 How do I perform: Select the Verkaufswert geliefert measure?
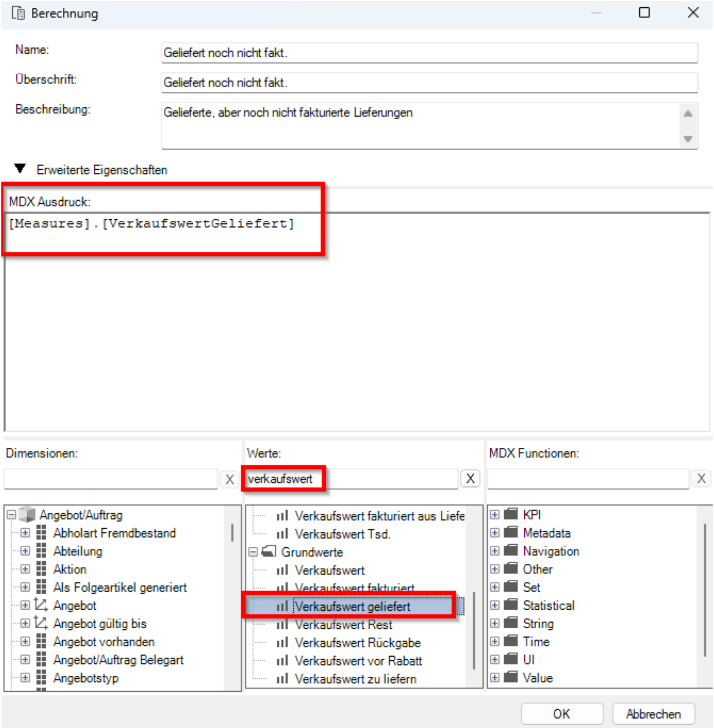coord(352,607)
